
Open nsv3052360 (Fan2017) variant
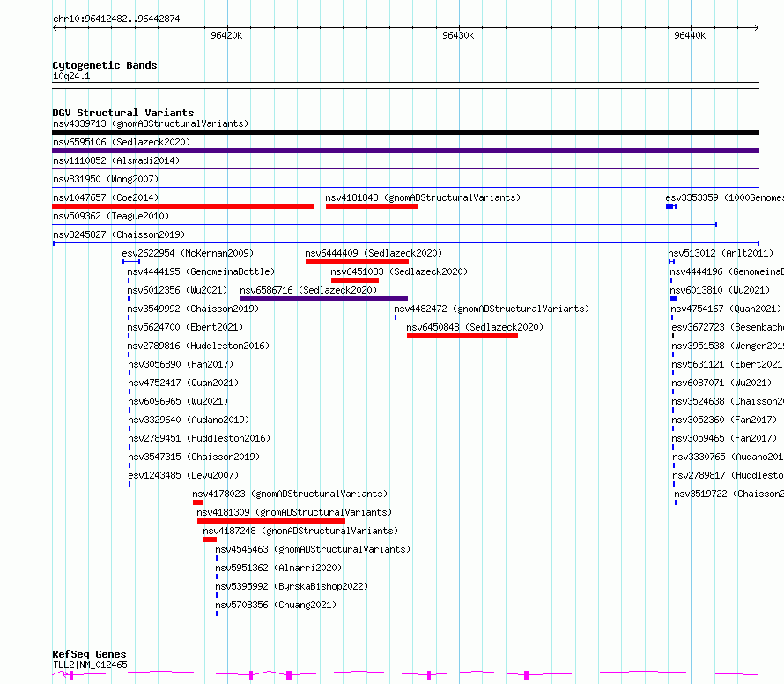(x=724, y=420)
